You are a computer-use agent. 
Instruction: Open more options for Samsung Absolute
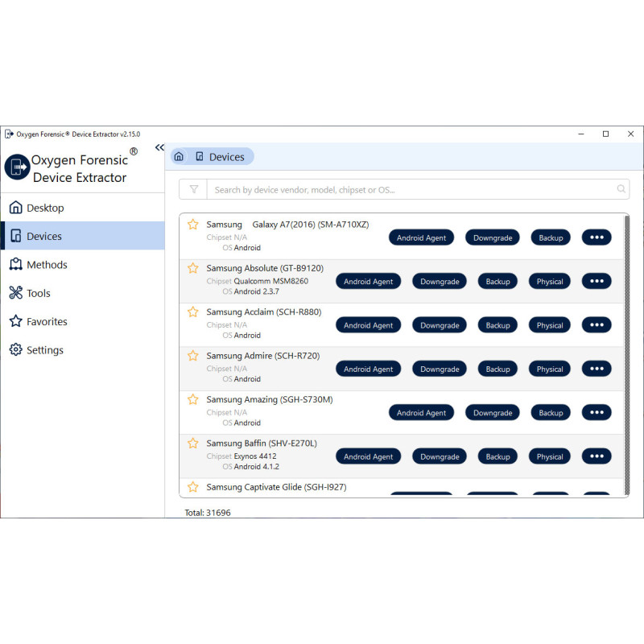tap(597, 281)
